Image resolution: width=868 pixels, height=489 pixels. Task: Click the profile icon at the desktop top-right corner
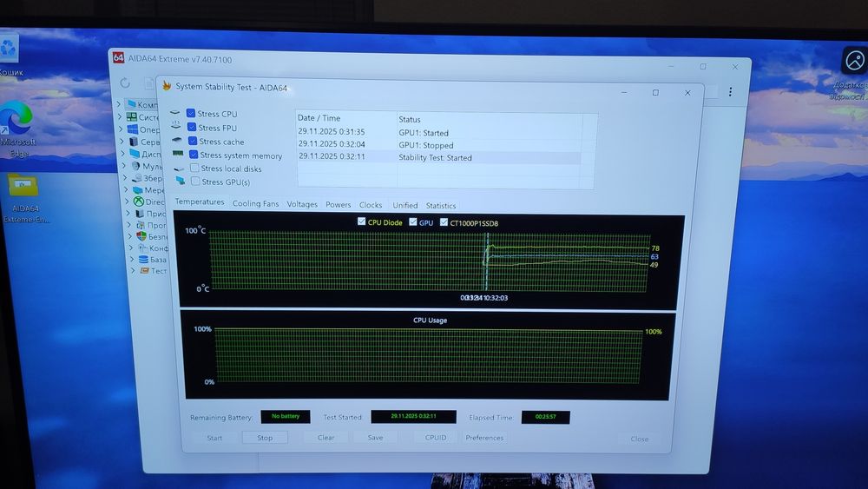854,60
